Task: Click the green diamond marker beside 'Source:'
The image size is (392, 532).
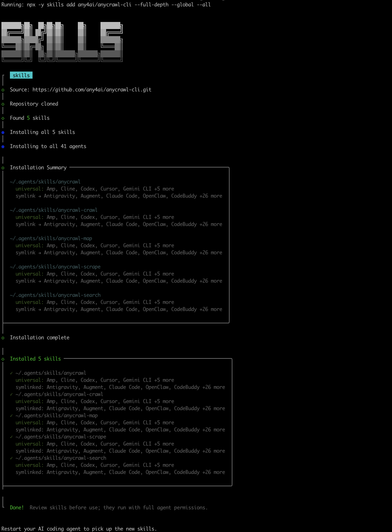Action: click(3, 90)
